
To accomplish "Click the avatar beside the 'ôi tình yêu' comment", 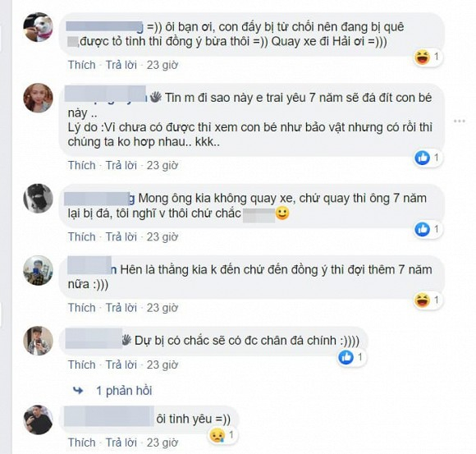I will pyautogui.click(x=39, y=420).
